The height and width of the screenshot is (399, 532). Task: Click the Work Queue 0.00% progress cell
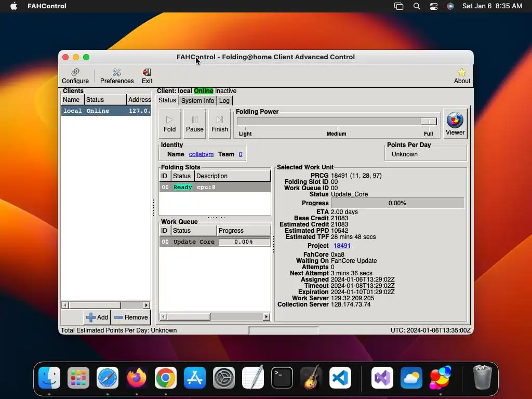click(x=244, y=242)
